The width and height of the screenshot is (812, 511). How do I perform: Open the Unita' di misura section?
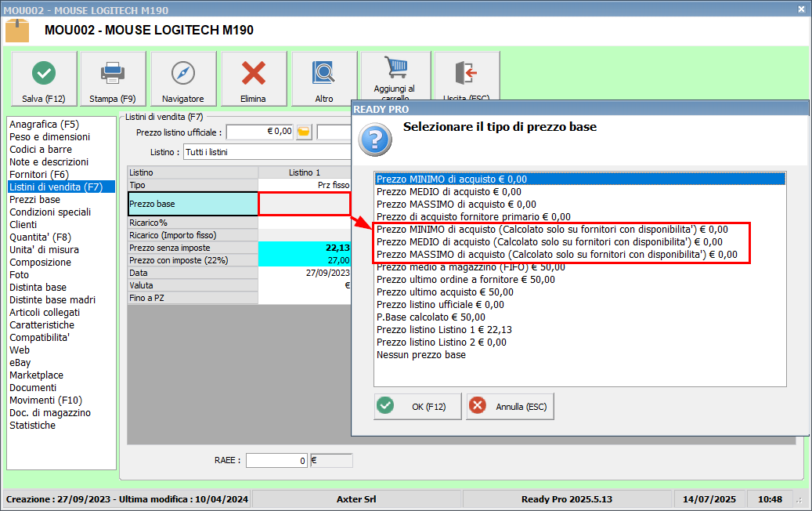(44, 250)
